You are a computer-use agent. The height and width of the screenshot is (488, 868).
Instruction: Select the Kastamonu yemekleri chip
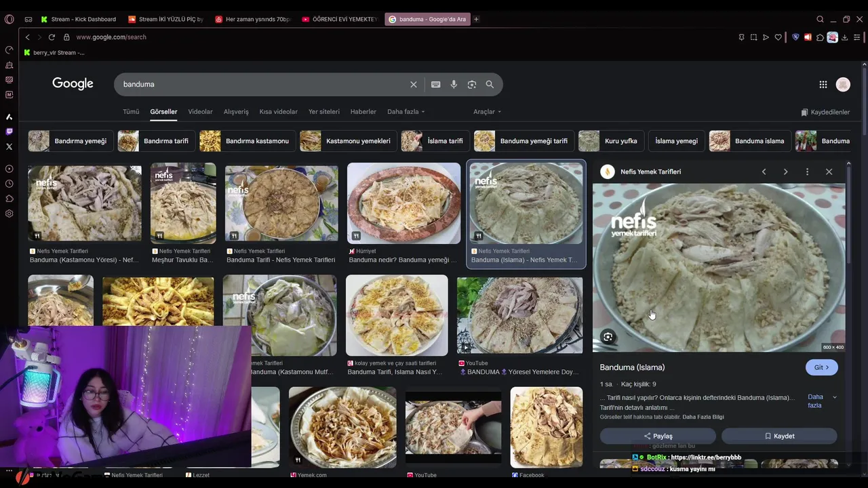pos(347,141)
